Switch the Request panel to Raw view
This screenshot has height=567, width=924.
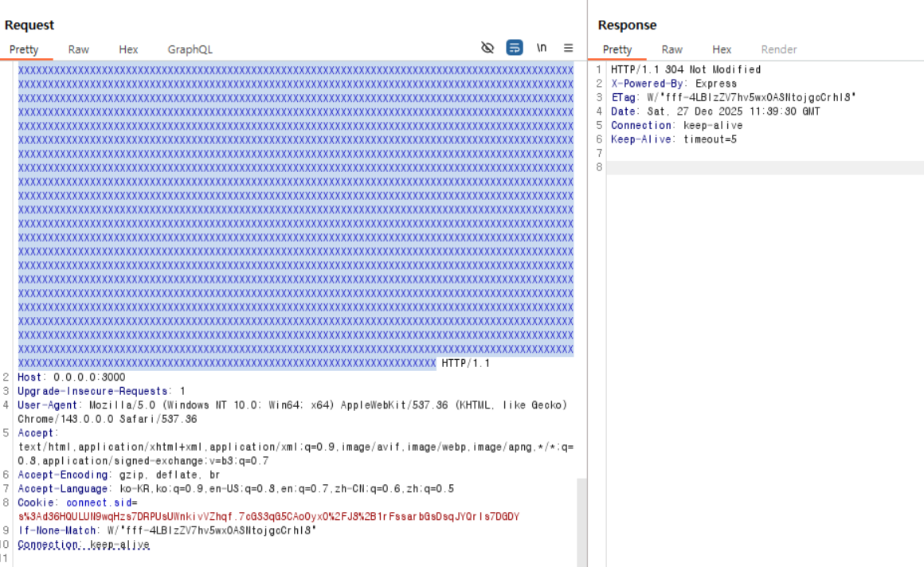click(x=78, y=49)
